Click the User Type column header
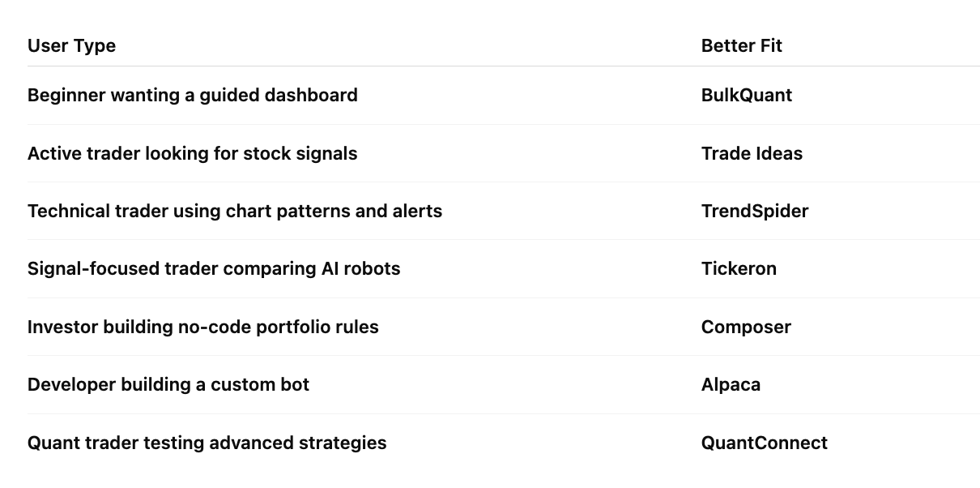This screenshot has width=980, height=488. [x=71, y=46]
